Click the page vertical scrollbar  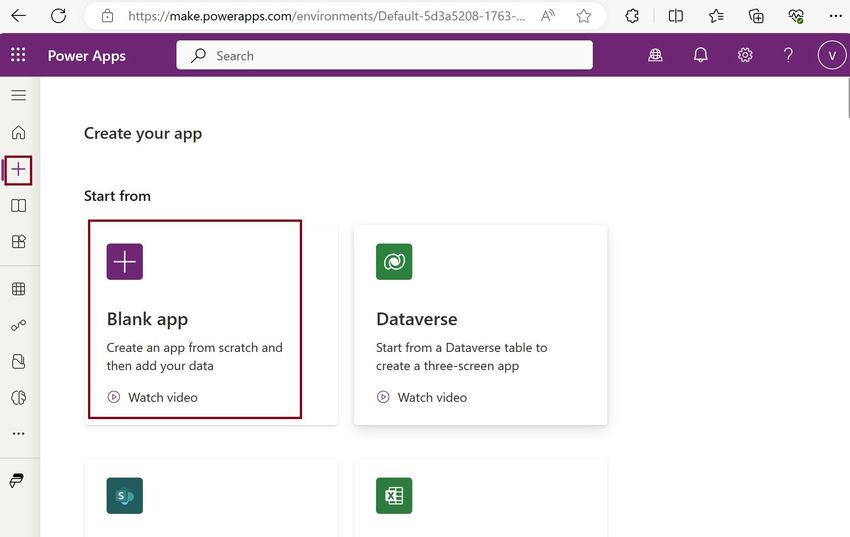tap(848, 98)
